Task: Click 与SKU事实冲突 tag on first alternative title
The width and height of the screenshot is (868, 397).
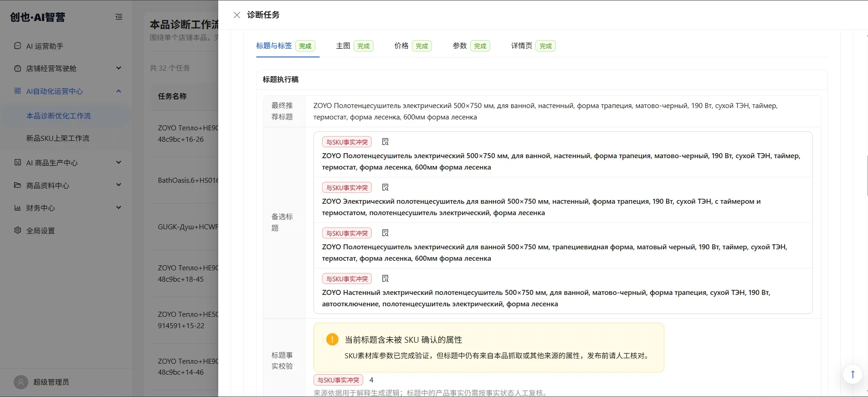Action: [x=347, y=142]
